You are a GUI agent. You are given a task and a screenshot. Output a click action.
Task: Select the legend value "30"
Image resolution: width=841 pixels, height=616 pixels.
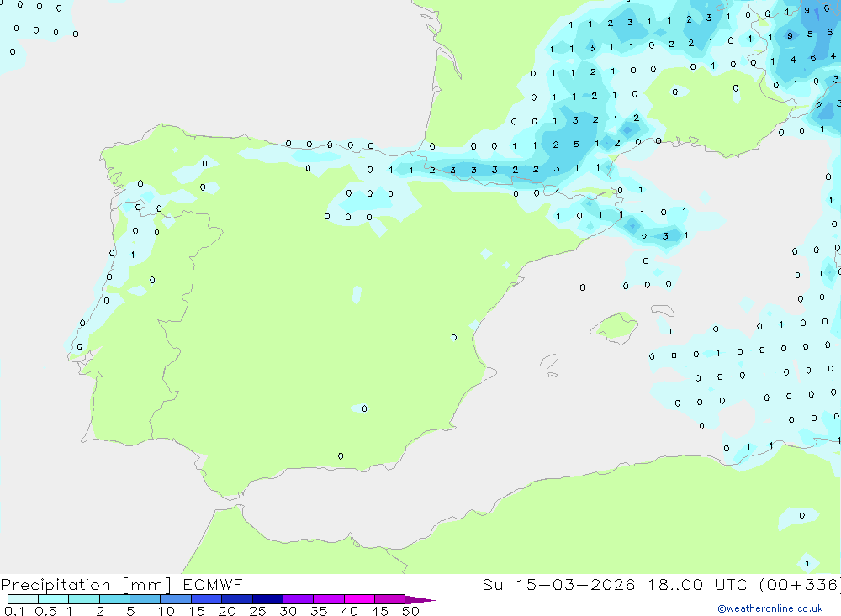pos(288,611)
